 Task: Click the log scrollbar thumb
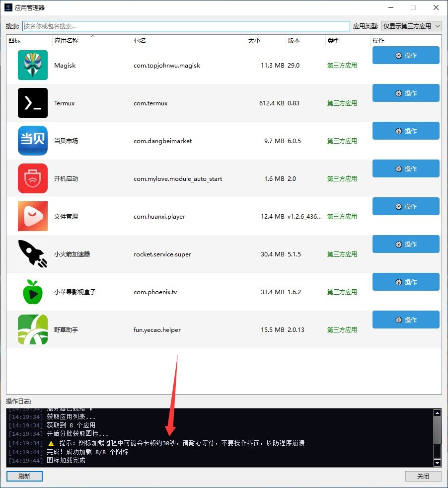click(x=437, y=451)
